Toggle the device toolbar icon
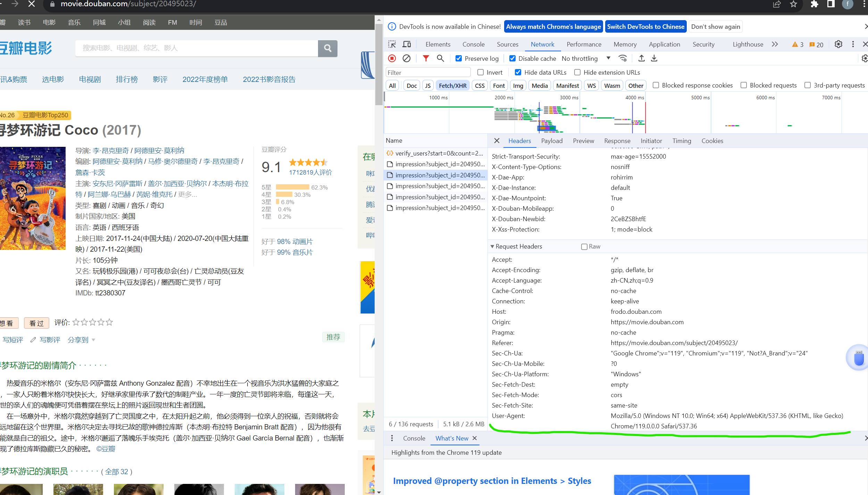The width and height of the screenshot is (868, 495). pos(407,44)
